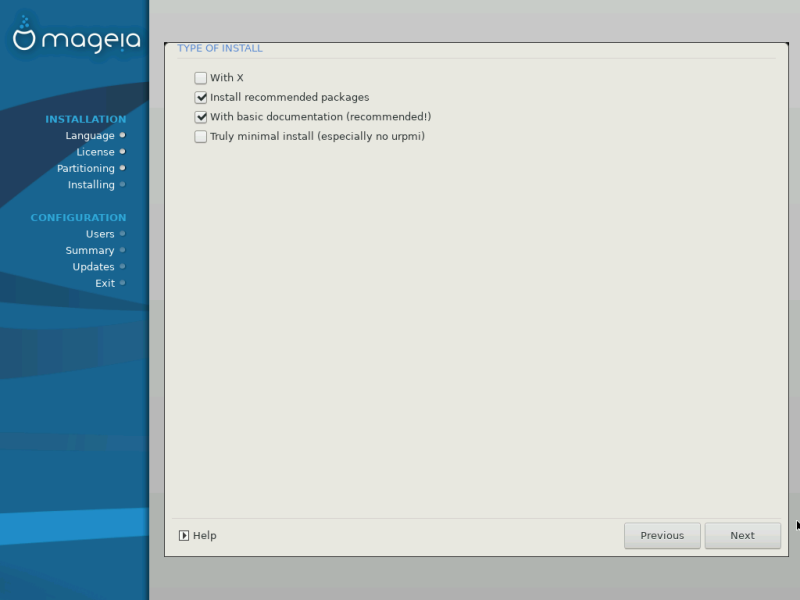Enable Truly minimal install checkbox
Viewport: 800px width, 600px height.
click(x=201, y=136)
